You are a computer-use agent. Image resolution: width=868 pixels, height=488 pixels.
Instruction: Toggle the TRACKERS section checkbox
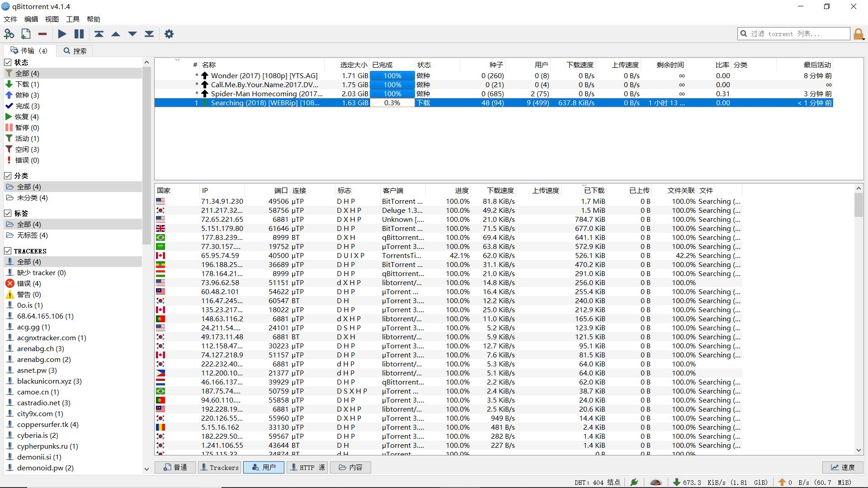(8, 251)
